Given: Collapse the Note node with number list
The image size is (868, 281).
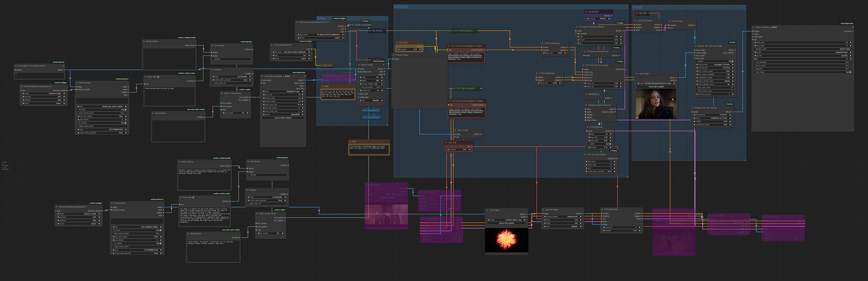Looking at the screenshot, I should click(x=323, y=86).
